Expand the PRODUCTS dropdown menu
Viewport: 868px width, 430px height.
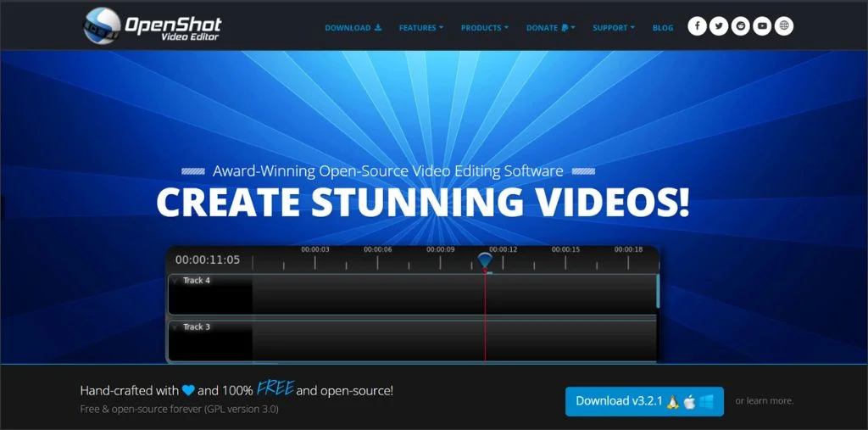485,28
